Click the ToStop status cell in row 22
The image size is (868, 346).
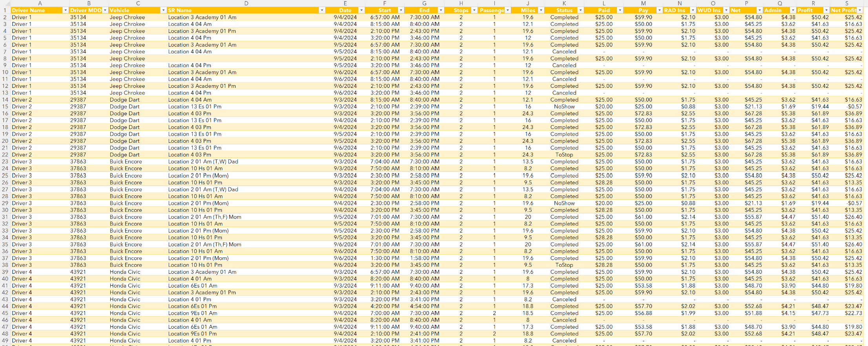pyautogui.click(x=564, y=155)
